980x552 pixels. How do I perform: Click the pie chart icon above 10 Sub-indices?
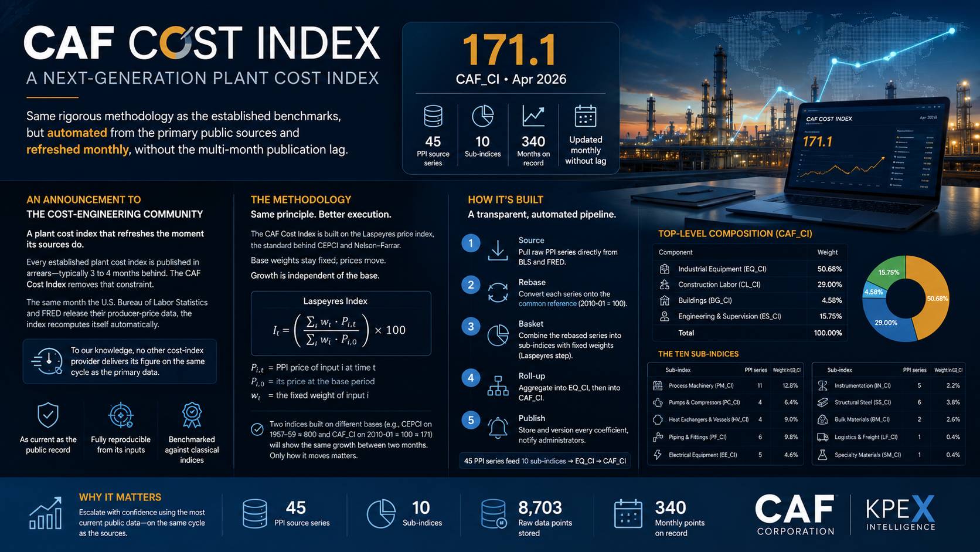(483, 116)
